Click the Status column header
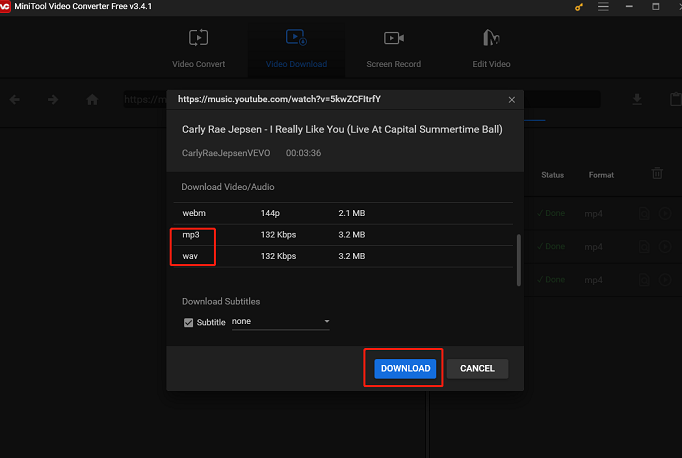 point(552,175)
